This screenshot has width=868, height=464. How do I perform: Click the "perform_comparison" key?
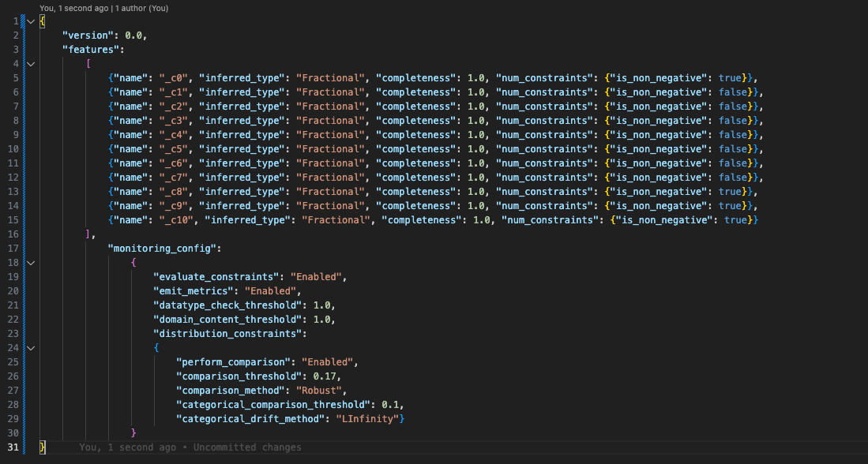point(233,362)
